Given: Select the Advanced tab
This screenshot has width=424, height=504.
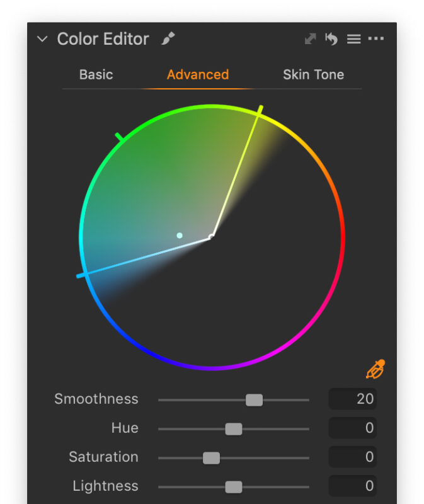Looking at the screenshot, I should (198, 74).
